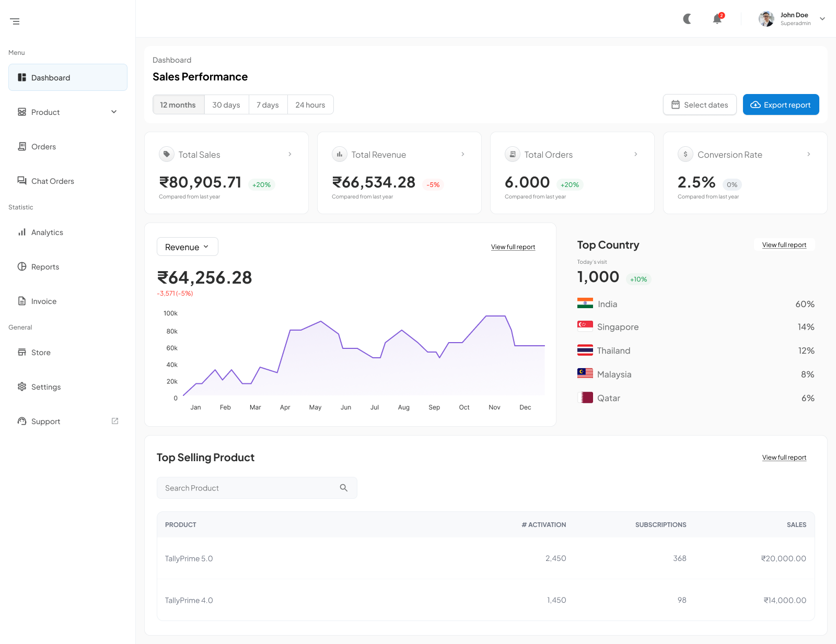836x644 pixels.
Task: Click the Export report button
Action: pos(781,105)
